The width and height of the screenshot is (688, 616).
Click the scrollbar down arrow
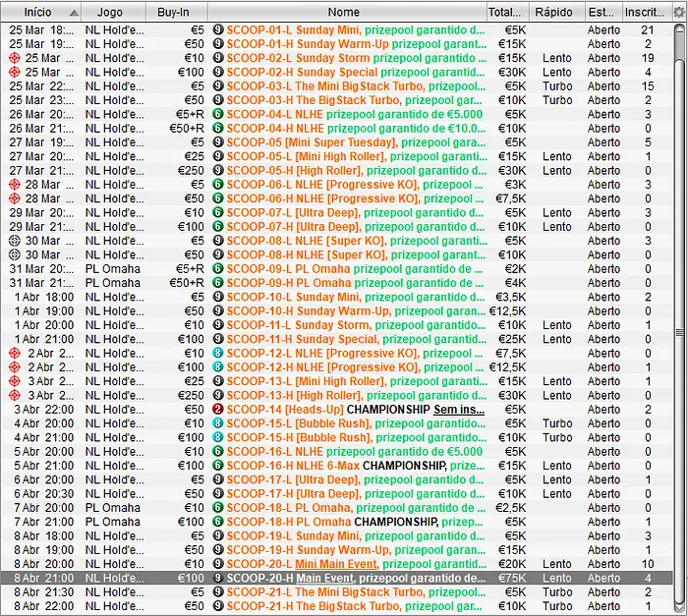coord(679,608)
